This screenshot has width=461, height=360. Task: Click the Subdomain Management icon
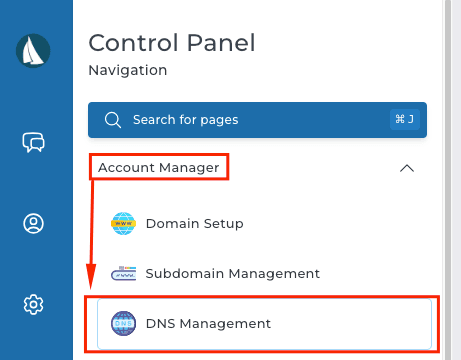click(123, 273)
